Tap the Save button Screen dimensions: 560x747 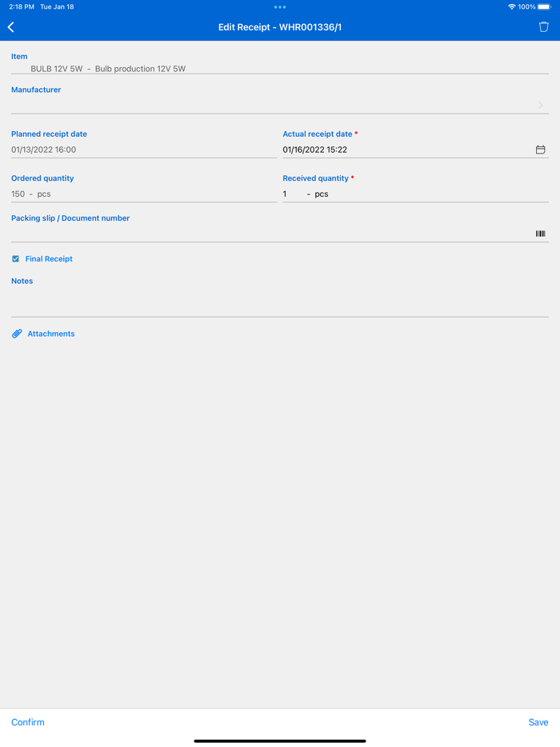(x=538, y=722)
